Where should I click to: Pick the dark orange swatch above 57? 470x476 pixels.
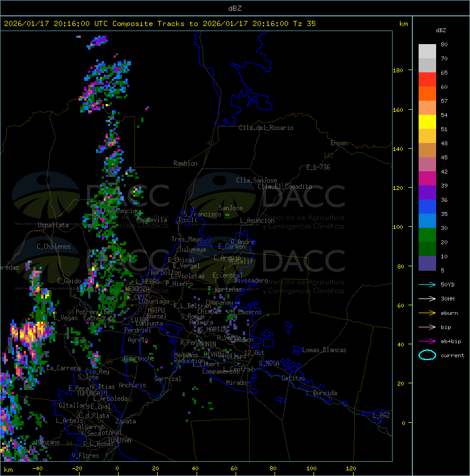427,93
